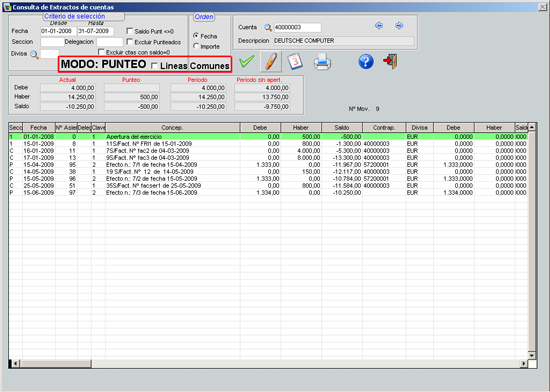Click Punteo Haber value 500,00
Image resolution: width=550 pixels, height=392 pixels.
(x=132, y=97)
